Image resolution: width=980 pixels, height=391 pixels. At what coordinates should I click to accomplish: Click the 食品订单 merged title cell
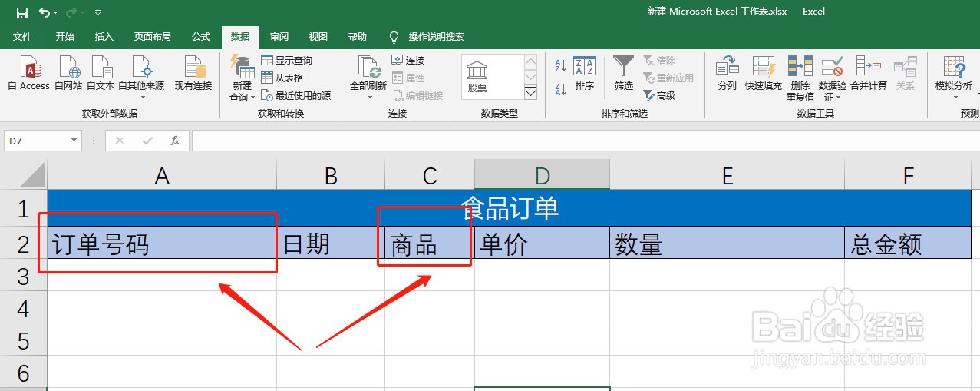coord(510,208)
